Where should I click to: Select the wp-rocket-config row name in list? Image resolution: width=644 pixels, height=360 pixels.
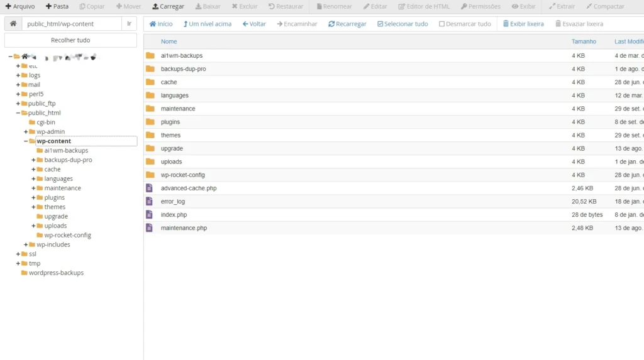click(x=183, y=175)
